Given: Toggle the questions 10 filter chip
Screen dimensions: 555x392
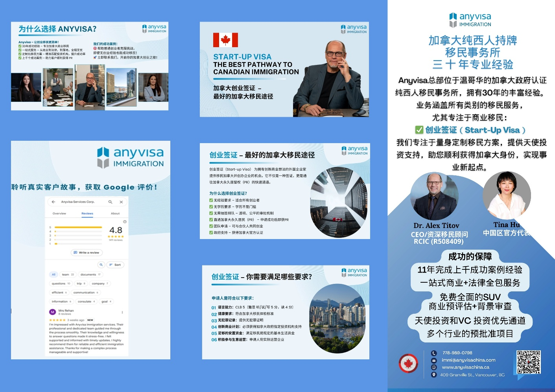Looking at the screenshot, I should pyautogui.click(x=61, y=283).
